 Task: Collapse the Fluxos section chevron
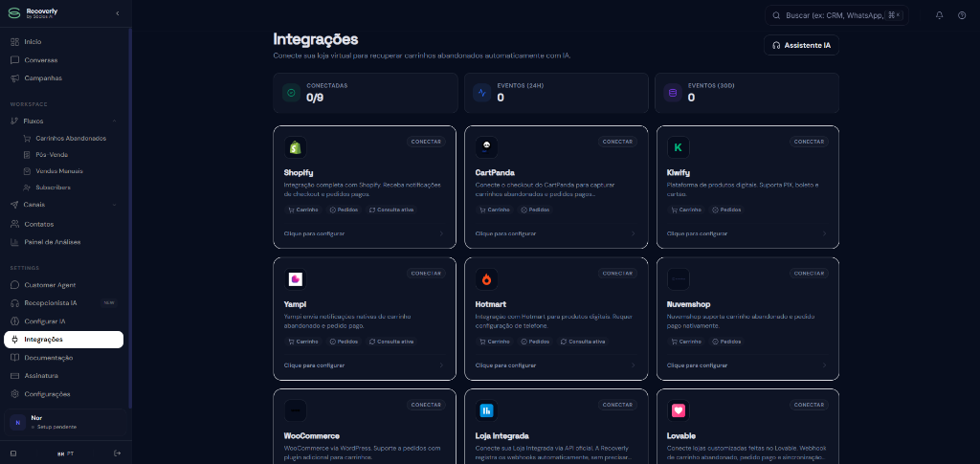(115, 121)
